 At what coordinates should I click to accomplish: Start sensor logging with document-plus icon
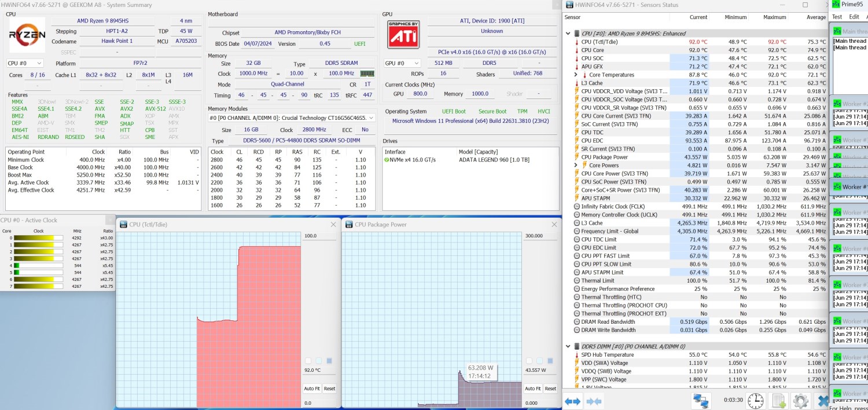(779, 401)
